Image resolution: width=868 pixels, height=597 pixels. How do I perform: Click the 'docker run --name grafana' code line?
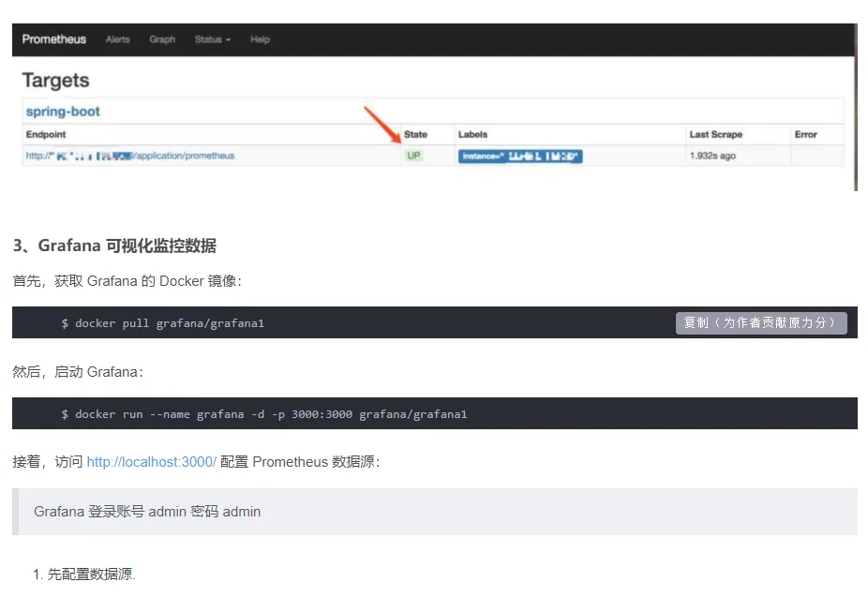[264, 414]
